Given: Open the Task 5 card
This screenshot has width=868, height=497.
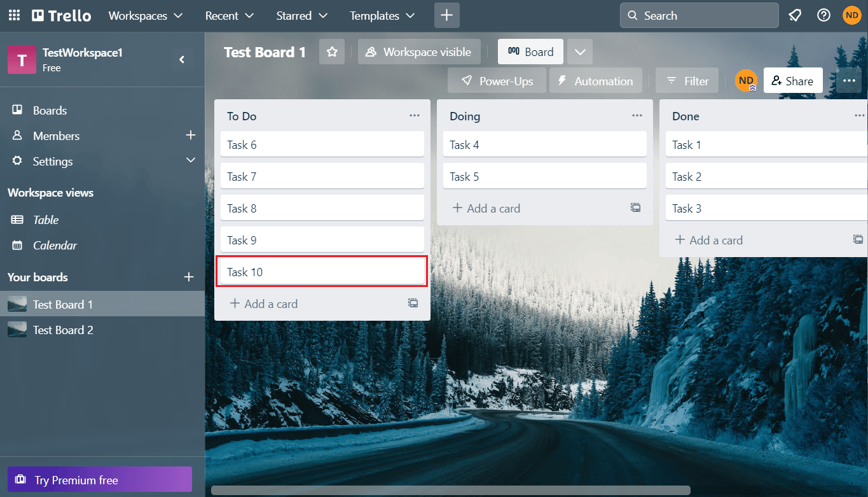Looking at the screenshot, I should 545,176.
